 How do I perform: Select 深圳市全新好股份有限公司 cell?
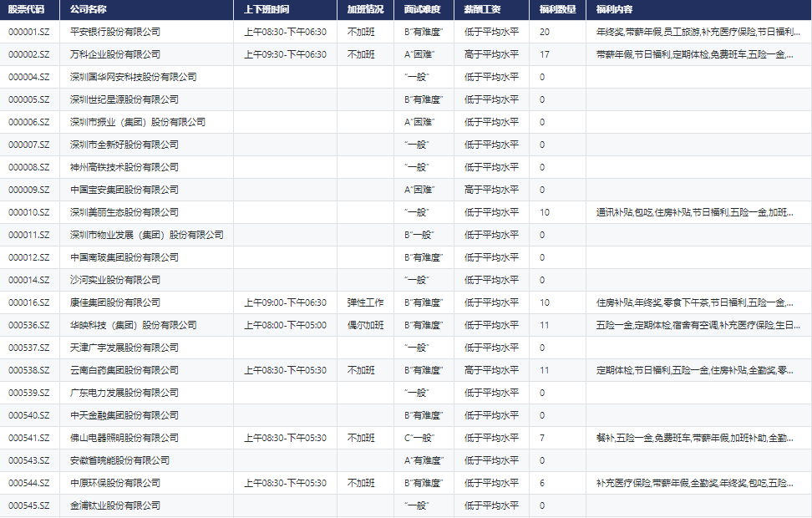[124, 145]
